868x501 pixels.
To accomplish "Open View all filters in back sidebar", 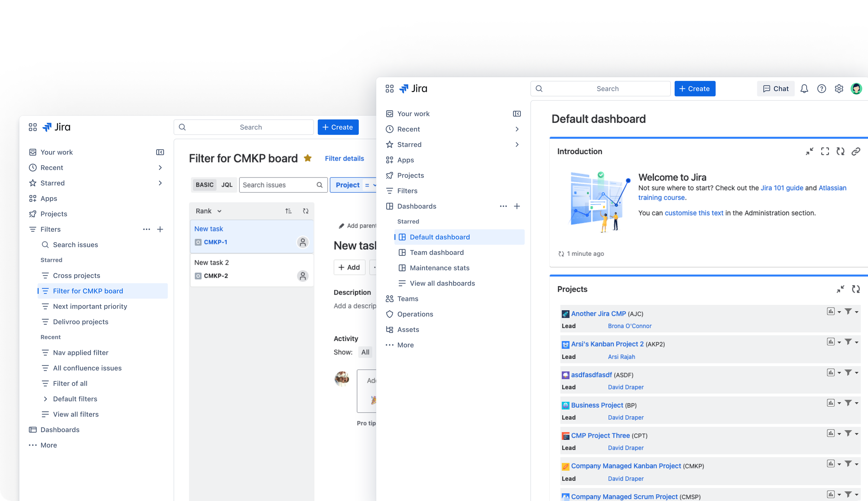I will pyautogui.click(x=103, y=415).
